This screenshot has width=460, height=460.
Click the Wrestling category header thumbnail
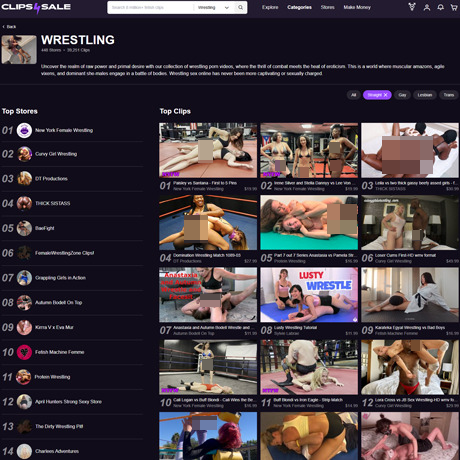[x=19, y=50]
